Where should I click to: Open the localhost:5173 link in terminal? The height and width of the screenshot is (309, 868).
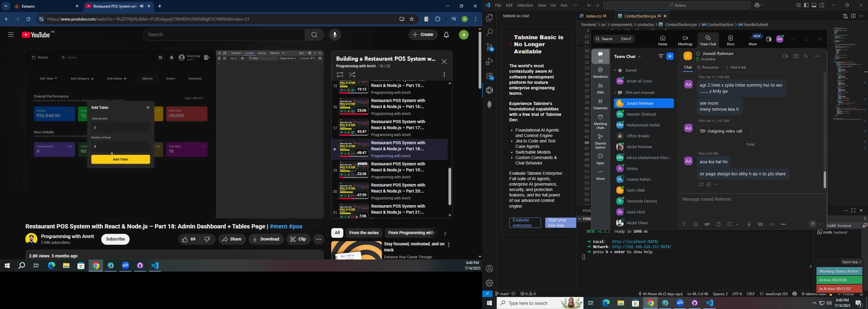635,241
